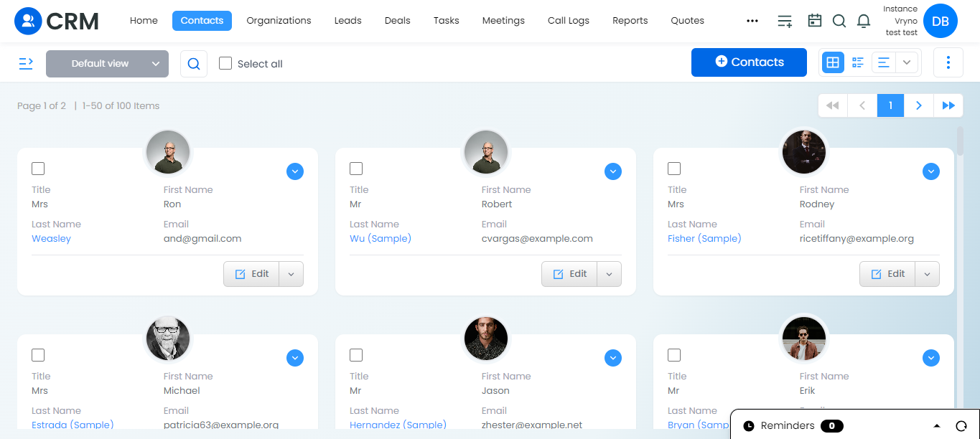Edit the Robert Wu contact
The height and width of the screenshot is (439, 980).
pos(569,274)
